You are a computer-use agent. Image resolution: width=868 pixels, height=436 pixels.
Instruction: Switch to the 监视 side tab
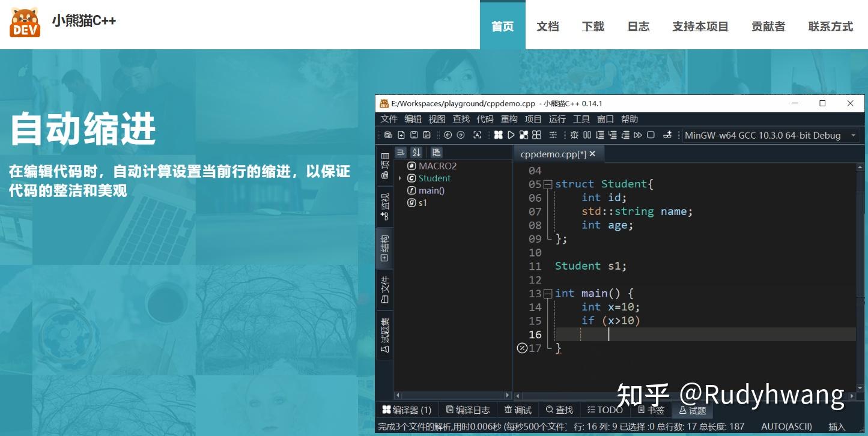tap(384, 207)
